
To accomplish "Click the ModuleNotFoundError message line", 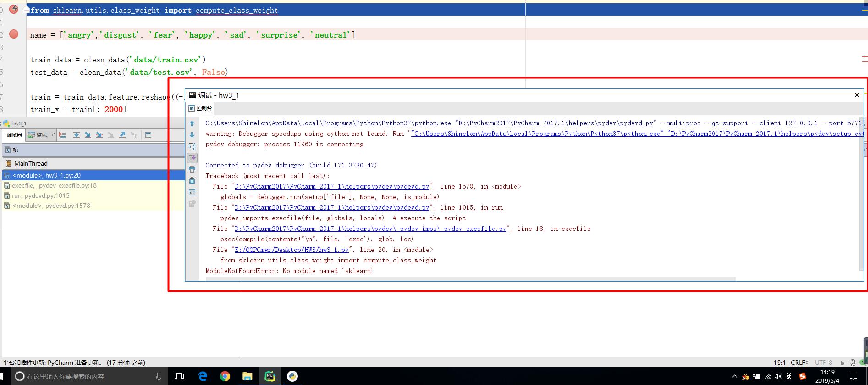I will coord(289,271).
